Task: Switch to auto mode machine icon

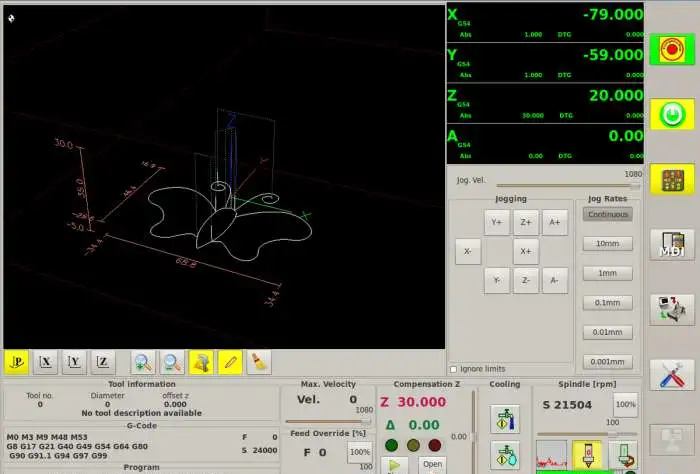Action: point(672,309)
